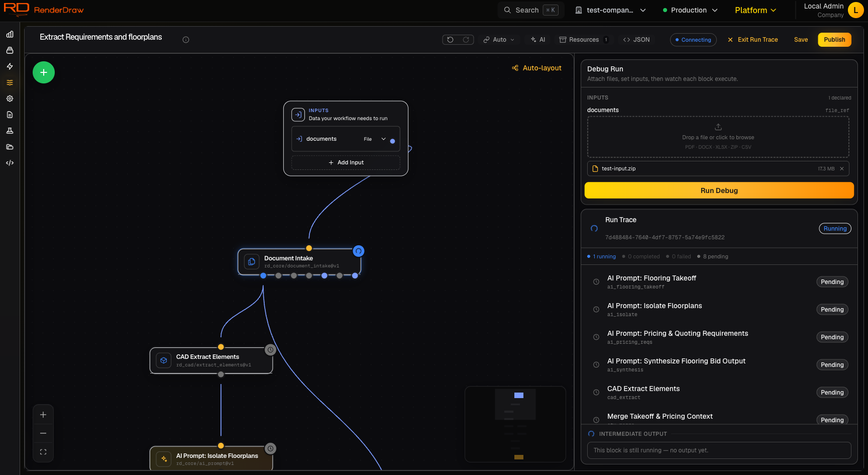Filter trace by 0 completed
This screenshot has width=868, height=475.
point(641,256)
